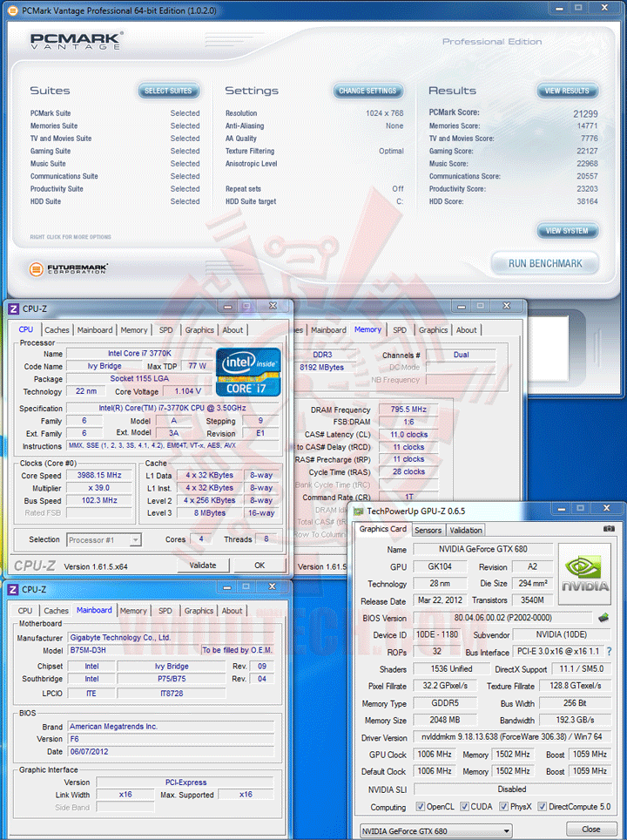627x840 pixels.
Task: Click the BIOS Date field 06/07/2012
Action: tap(171, 752)
